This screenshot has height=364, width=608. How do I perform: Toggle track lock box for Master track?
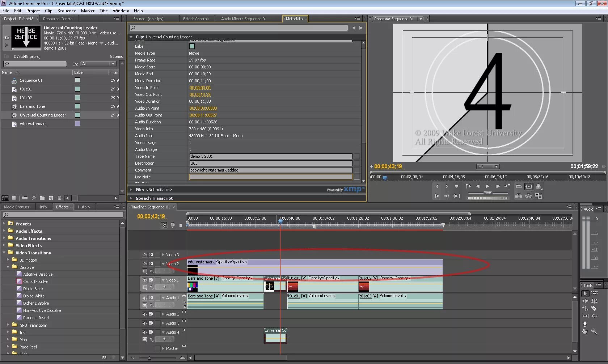point(157,348)
